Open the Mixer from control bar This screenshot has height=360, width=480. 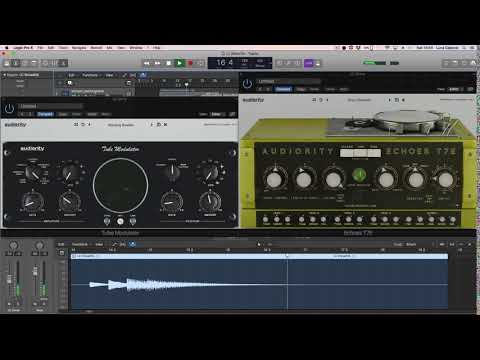[54, 63]
